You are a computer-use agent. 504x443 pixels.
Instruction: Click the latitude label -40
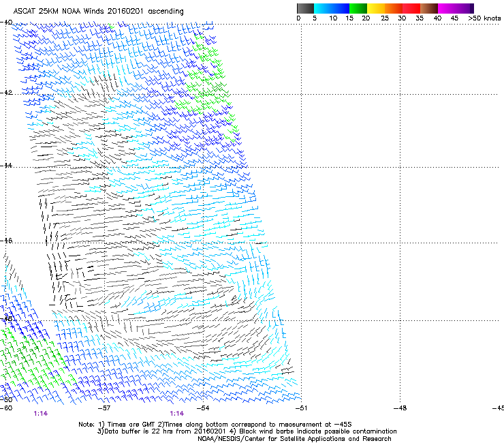click(6, 22)
